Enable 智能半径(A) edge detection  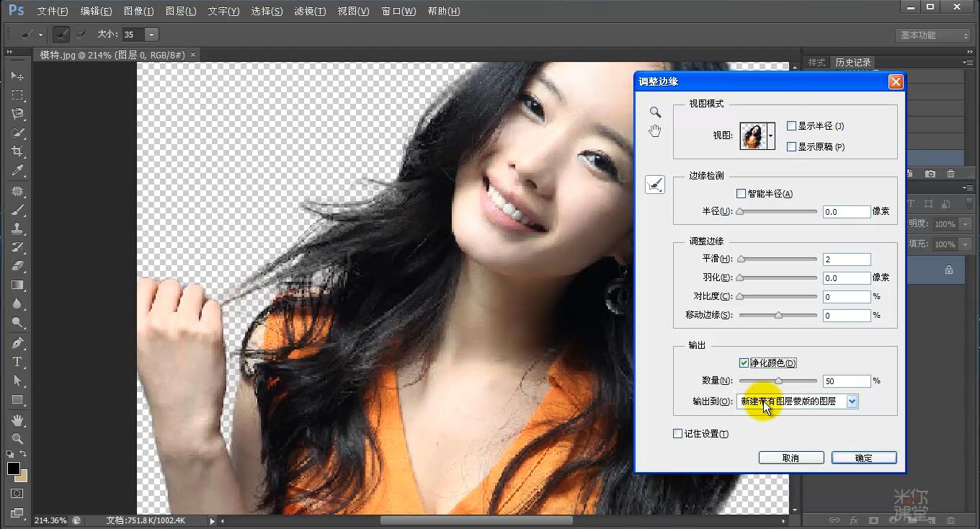741,193
